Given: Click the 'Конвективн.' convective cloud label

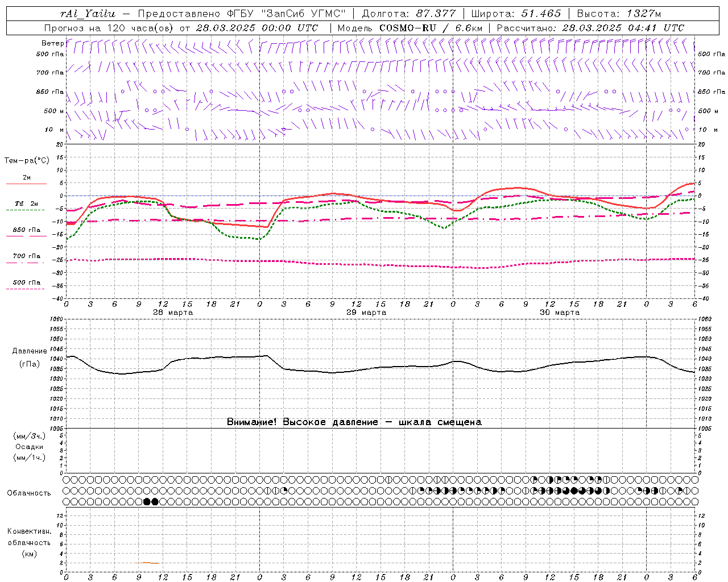Looking at the screenshot, I should pyautogui.click(x=29, y=531).
